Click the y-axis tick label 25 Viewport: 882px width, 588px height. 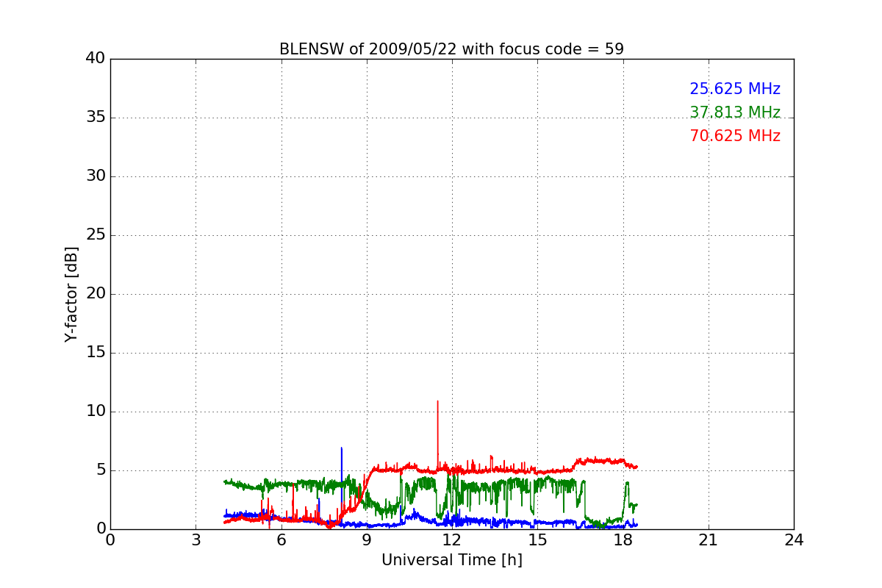click(96, 235)
